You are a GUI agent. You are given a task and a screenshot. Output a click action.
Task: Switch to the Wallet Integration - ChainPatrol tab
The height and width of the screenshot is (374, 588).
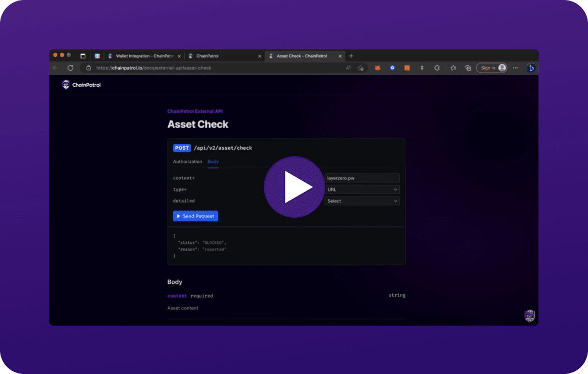point(144,56)
